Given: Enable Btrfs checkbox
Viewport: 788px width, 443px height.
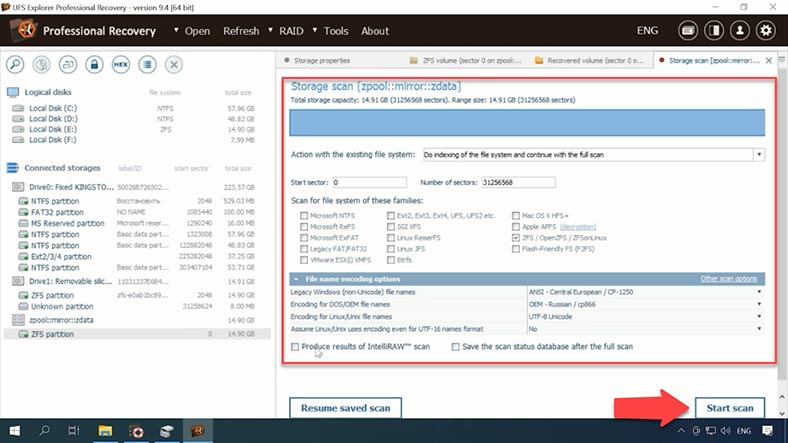Looking at the screenshot, I should (390, 260).
